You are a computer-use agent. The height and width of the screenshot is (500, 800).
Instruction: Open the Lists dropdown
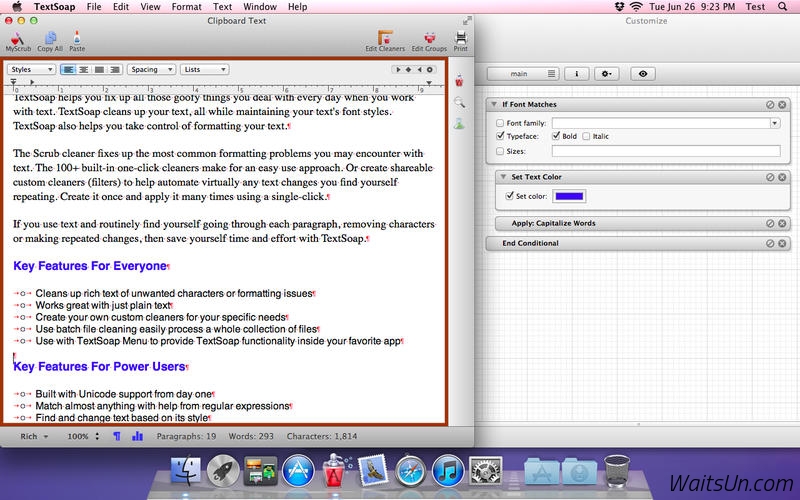pos(205,69)
